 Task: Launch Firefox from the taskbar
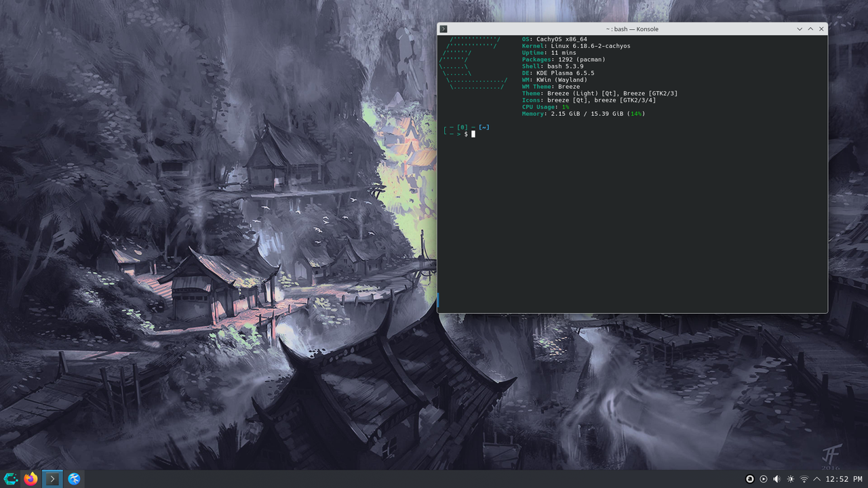point(31,479)
